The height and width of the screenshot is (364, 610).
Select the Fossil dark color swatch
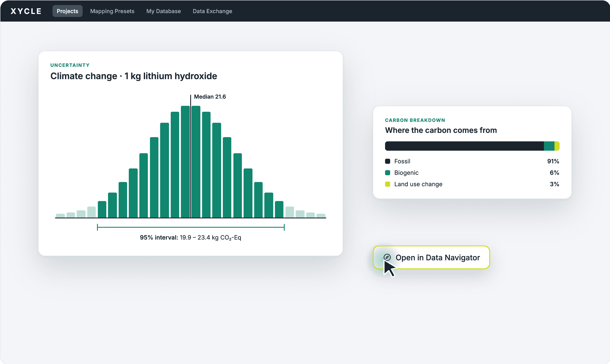(x=388, y=161)
